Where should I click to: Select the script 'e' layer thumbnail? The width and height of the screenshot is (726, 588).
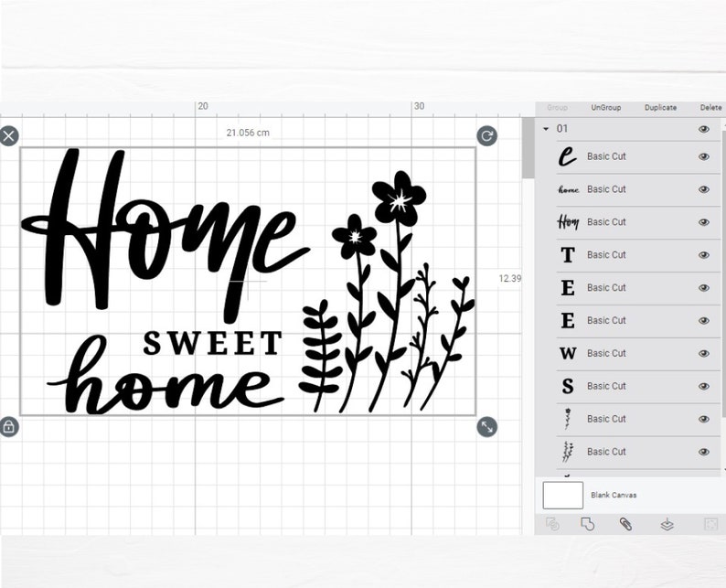pos(568,156)
